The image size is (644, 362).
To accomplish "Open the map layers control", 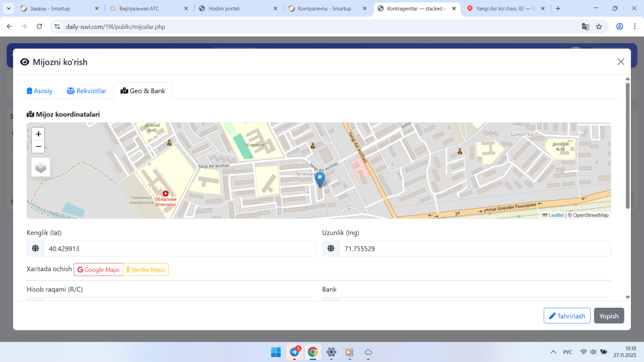I will (x=41, y=167).
